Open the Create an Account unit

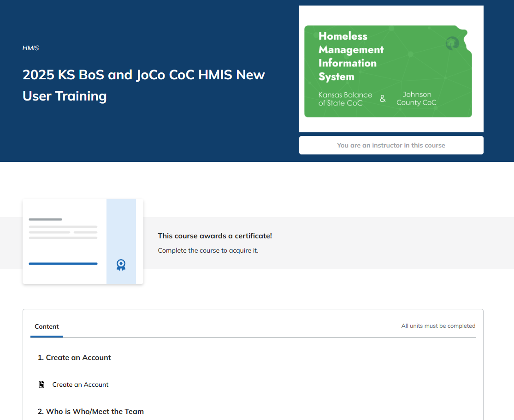pyautogui.click(x=80, y=385)
